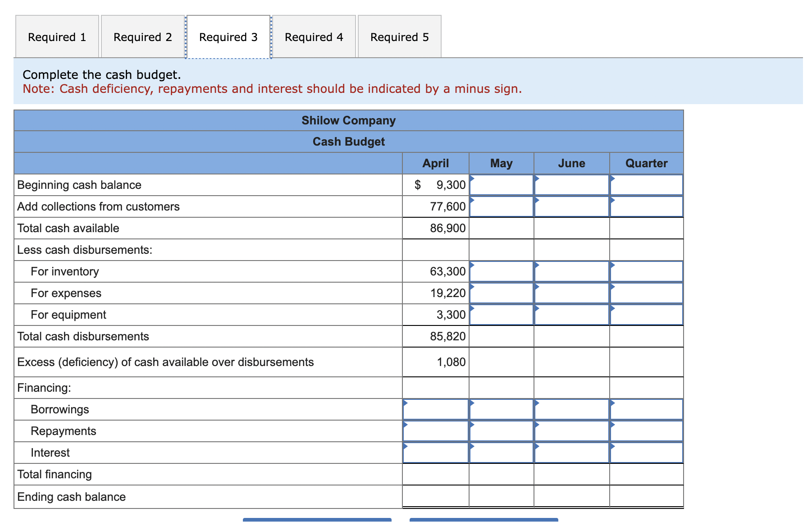Screen dimensions: 812x522
Task: Click April Borrowings input cell
Action: point(436,409)
